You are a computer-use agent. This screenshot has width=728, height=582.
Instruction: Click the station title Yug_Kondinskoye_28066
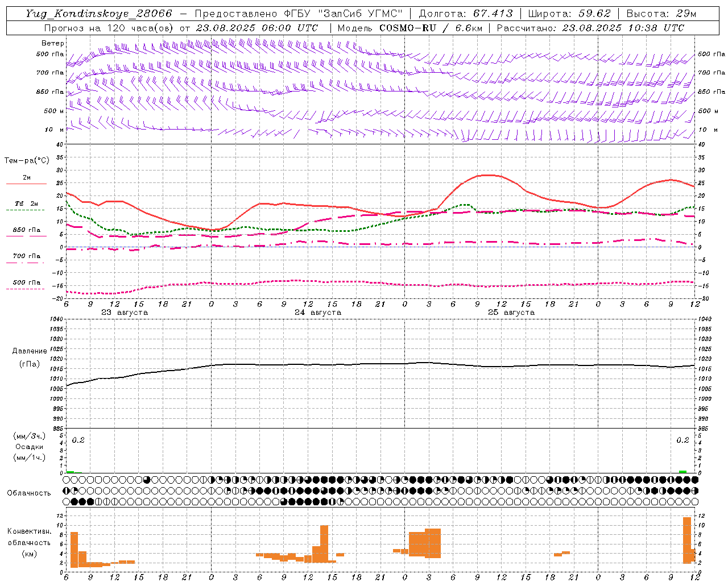[x=99, y=14]
